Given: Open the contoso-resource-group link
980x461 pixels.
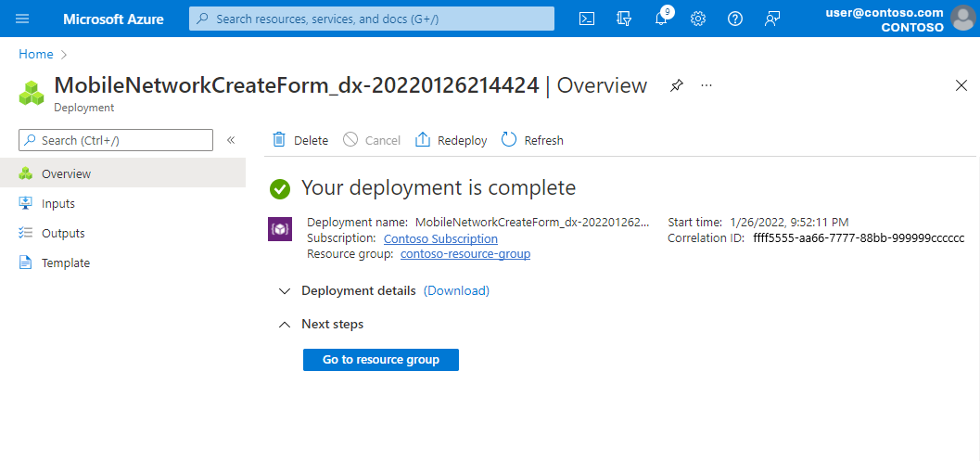Looking at the screenshot, I should (x=465, y=254).
